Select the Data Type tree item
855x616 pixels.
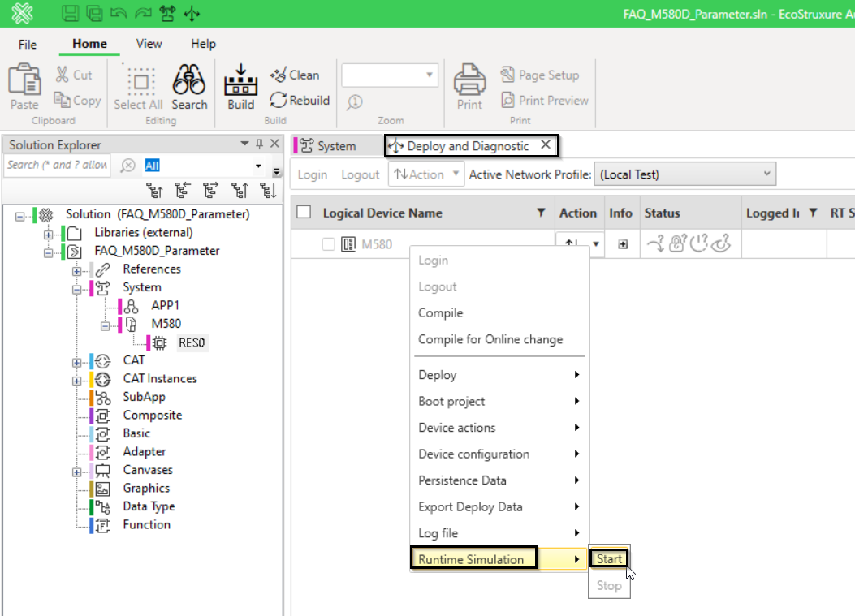149,506
